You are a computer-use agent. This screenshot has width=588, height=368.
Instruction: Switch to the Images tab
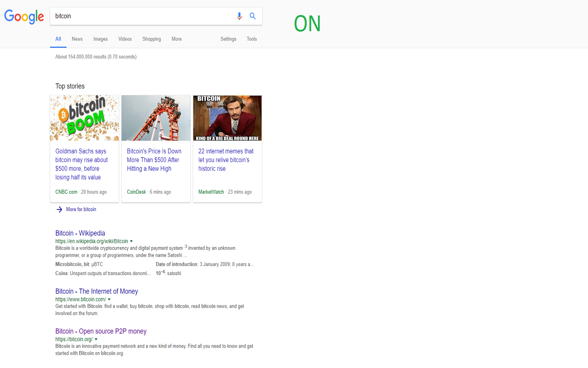coord(101,39)
